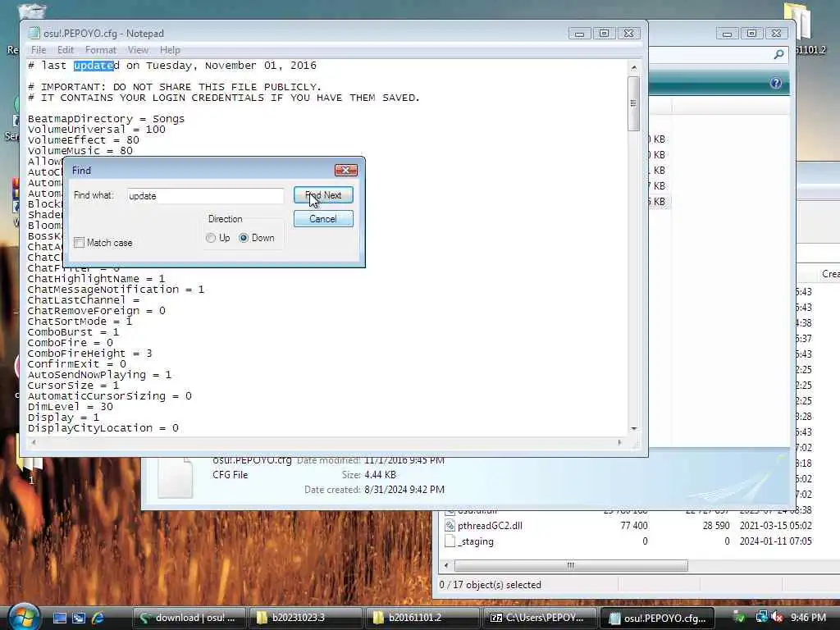Click the volume muted tray icon
The image size is (840, 630).
(778, 618)
